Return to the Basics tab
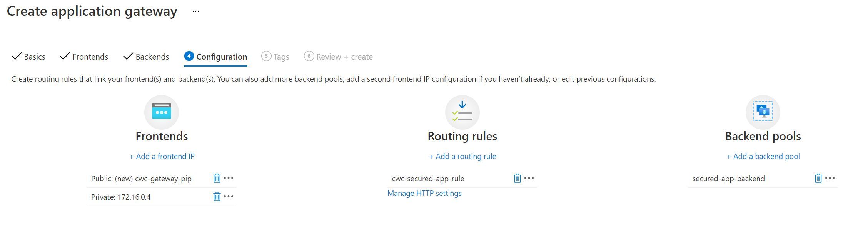868x227 pixels. pos(34,57)
